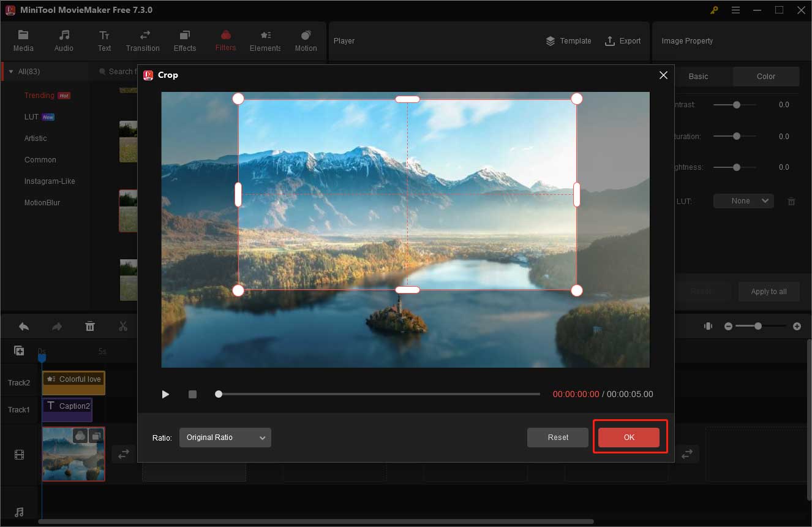Click the key upgrade icon in title bar
Viewport: 812px width, 527px height.
click(x=714, y=10)
